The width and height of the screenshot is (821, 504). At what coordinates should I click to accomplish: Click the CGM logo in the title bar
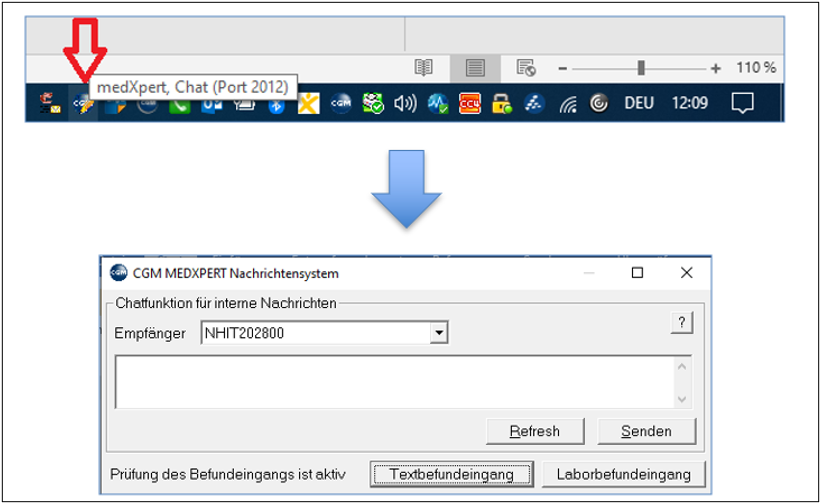[118, 273]
